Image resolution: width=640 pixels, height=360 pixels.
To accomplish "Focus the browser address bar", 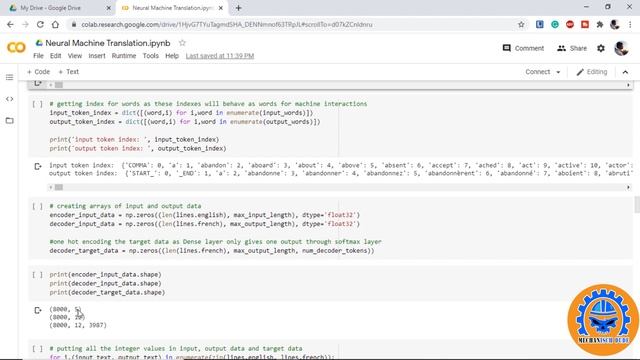I will point(294,24).
